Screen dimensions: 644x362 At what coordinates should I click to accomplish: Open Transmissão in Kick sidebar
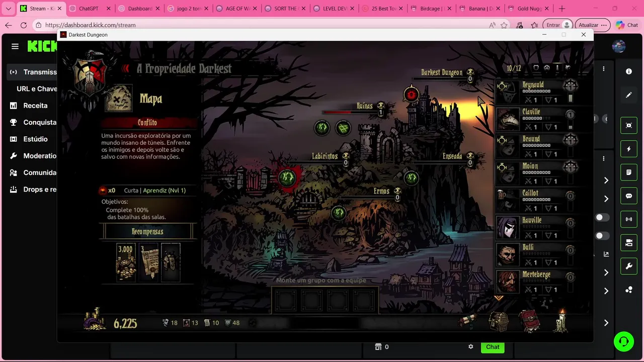click(x=33, y=72)
